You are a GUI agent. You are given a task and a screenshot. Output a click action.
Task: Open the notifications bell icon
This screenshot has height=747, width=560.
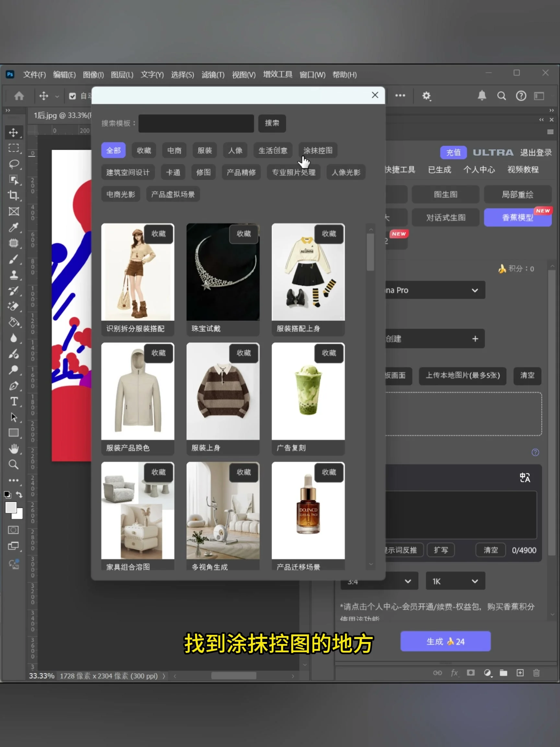pyautogui.click(x=482, y=96)
